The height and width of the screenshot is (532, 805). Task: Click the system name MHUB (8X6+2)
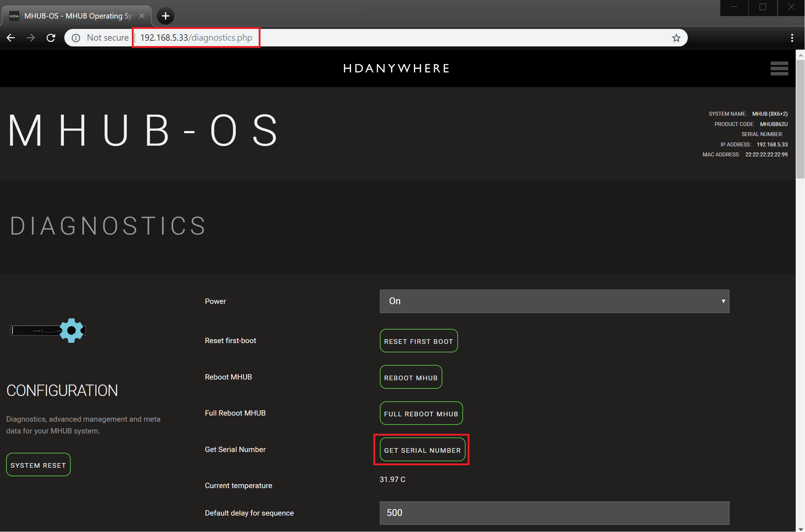pos(770,114)
